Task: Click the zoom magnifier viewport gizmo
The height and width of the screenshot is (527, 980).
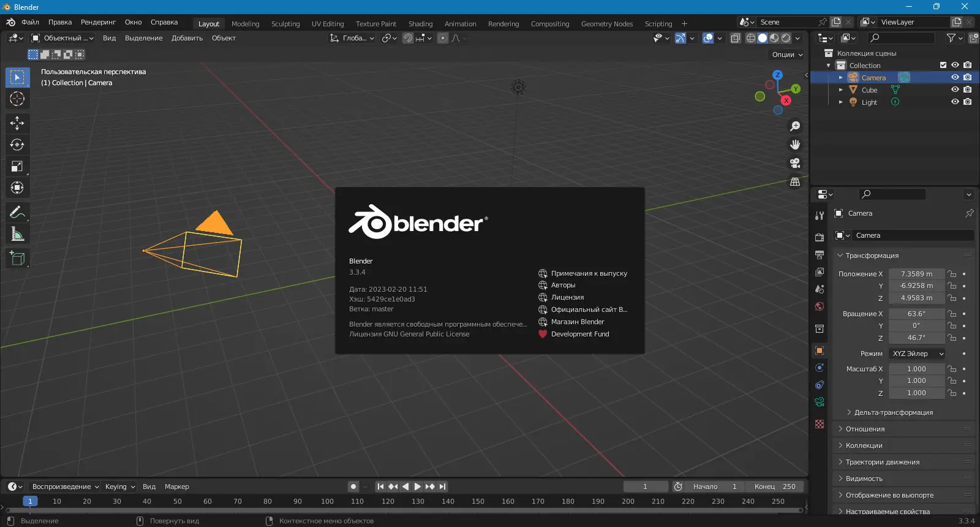Action: coord(795,126)
